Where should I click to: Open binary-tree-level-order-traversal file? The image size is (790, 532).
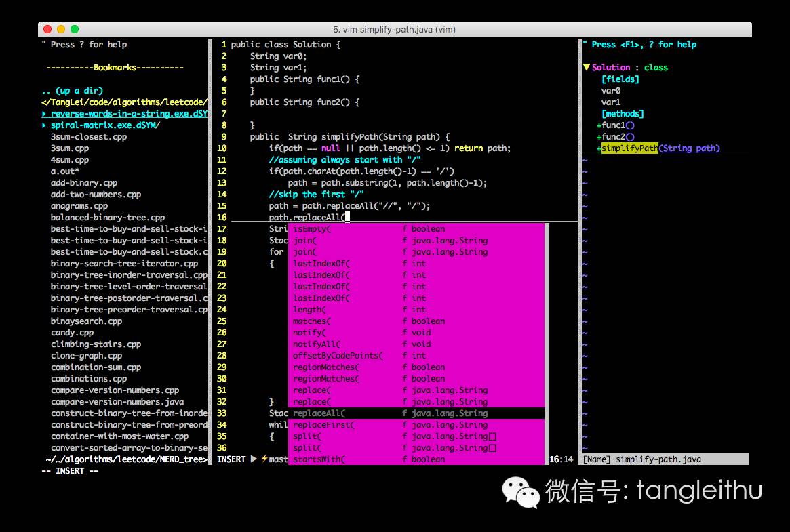[x=129, y=287]
